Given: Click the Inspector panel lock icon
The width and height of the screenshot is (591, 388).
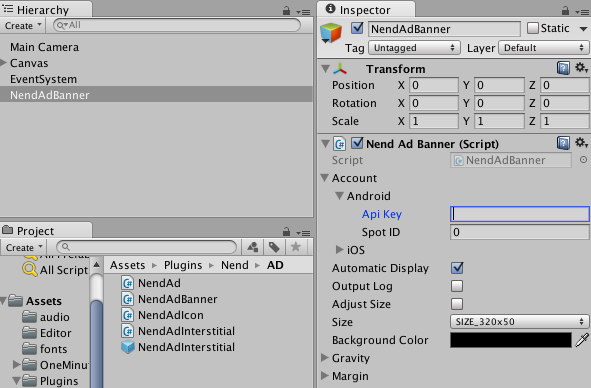Looking at the screenshot, I should [x=565, y=11].
